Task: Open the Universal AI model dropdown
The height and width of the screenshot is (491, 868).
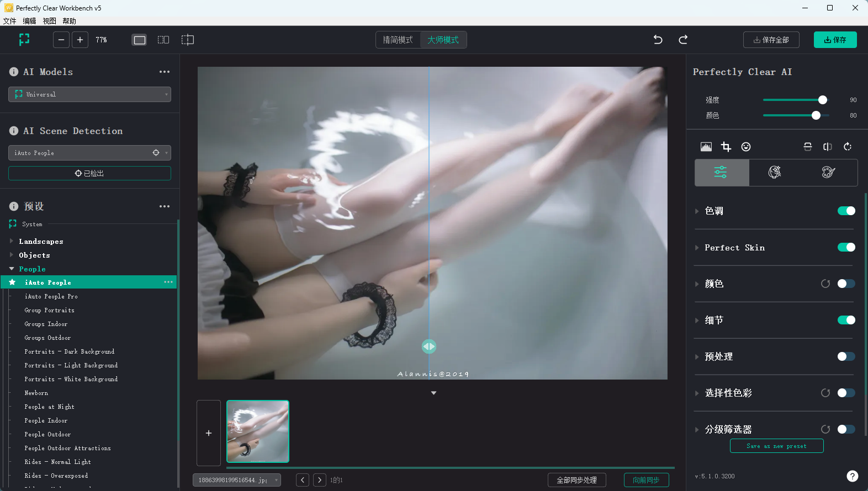Action: (x=89, y=94)
